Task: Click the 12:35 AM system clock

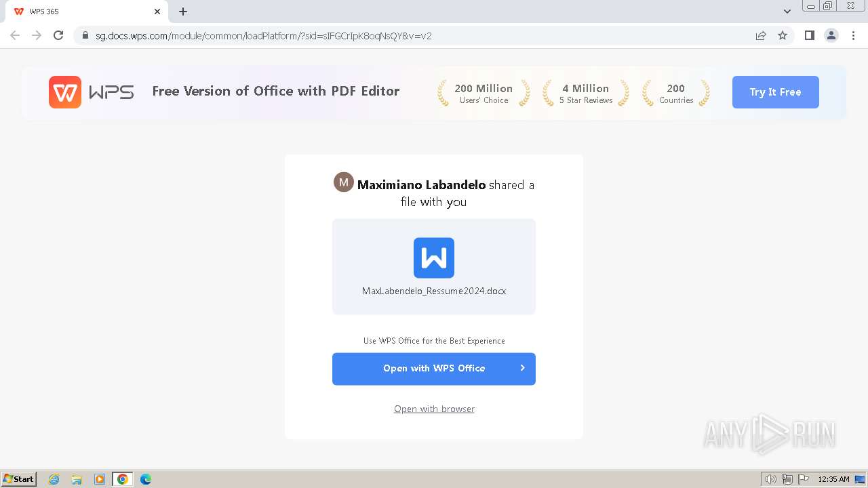Action: (833, 479)
